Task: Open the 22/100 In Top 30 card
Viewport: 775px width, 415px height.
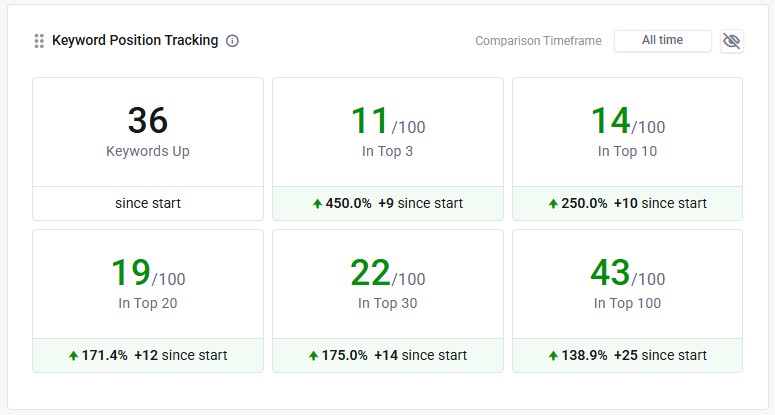Action: [388, 284]
